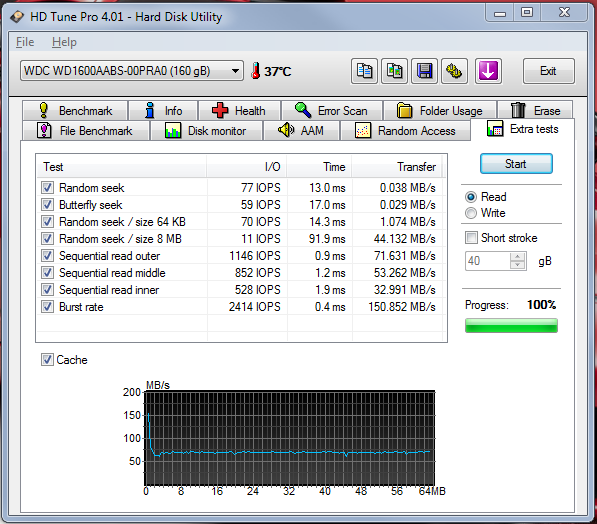
Task: Click the copy screenshot to clipboard icon
Action: (394, 71)
